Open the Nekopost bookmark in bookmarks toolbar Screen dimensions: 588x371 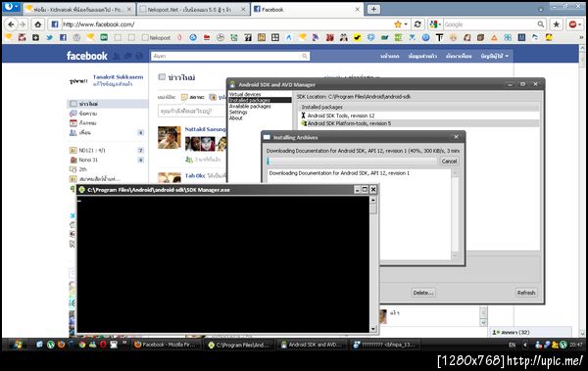click(x=157, y=37)
